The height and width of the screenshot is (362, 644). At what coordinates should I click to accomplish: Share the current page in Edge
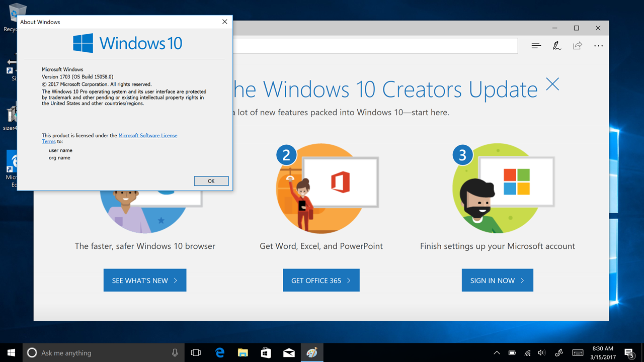(577, 45)
